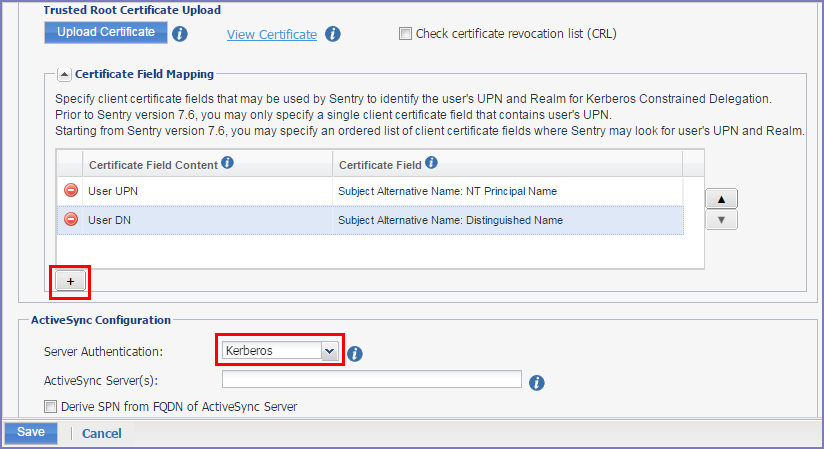824x449 pixels.
Task: Click the Cancel link
Action: [102, 434]
